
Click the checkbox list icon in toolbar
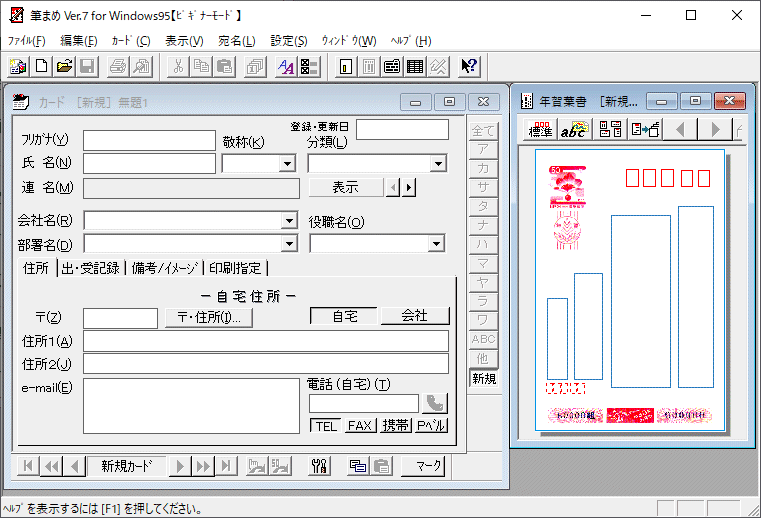(x=309, y=67)
